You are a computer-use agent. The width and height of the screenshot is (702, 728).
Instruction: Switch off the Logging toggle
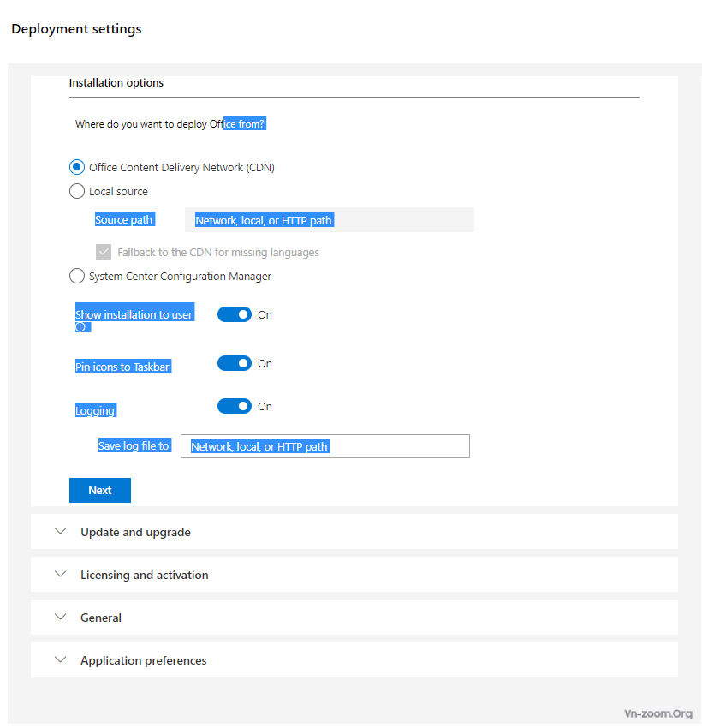(x=234, y=406)
